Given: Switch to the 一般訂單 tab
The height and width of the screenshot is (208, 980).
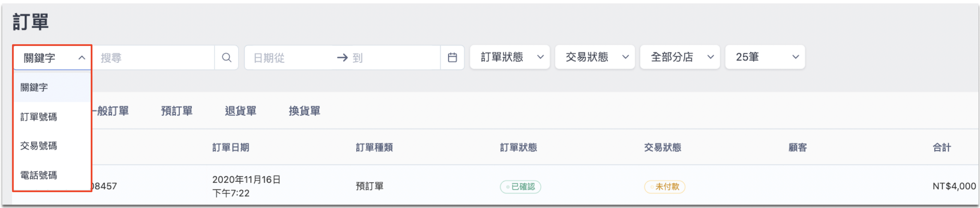Looking at the screenshot, I should 111,111.
